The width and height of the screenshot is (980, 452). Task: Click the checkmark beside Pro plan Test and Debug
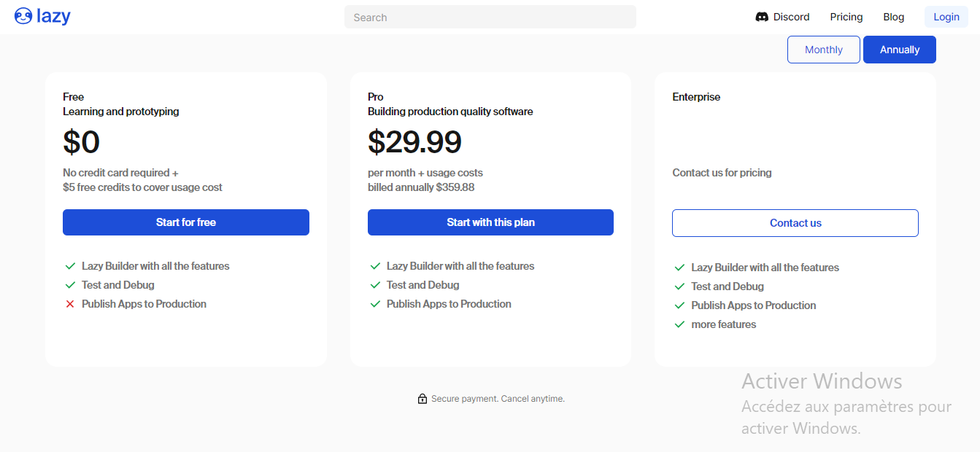[x=375, y=285]
